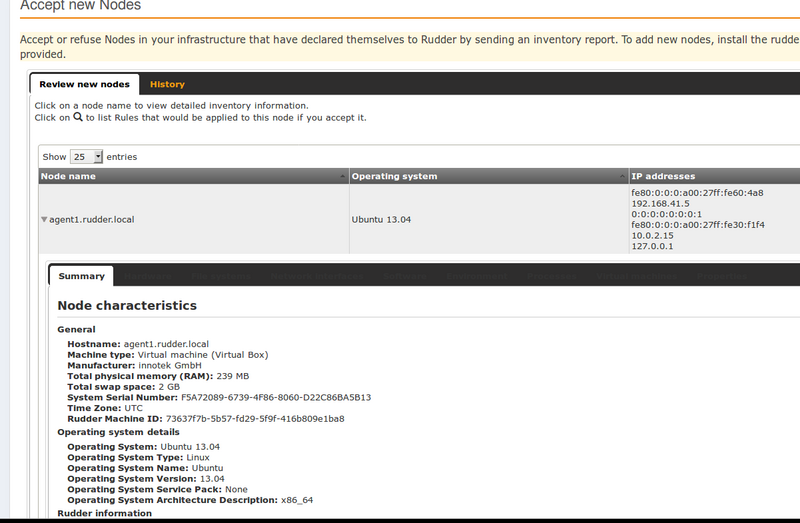800x523 pixels.
Task: Switch to the Review new nodes tab
Action: [84, 84]
